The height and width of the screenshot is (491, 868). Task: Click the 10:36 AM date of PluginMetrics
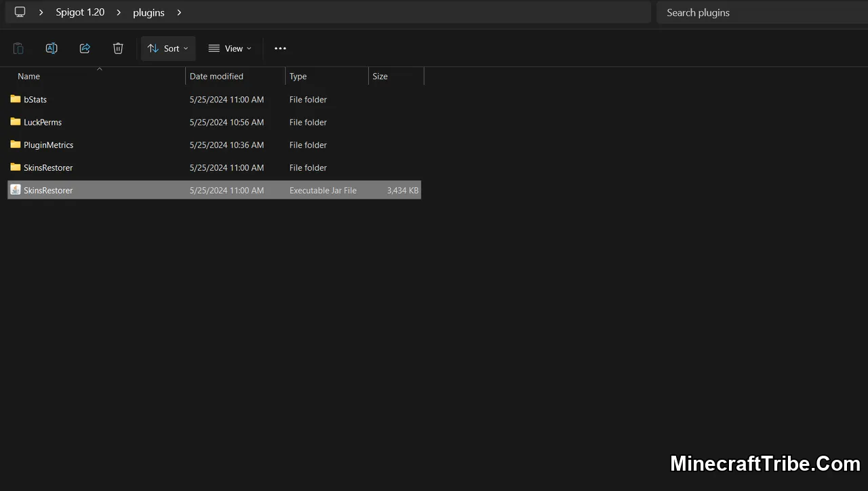point(226,145)
